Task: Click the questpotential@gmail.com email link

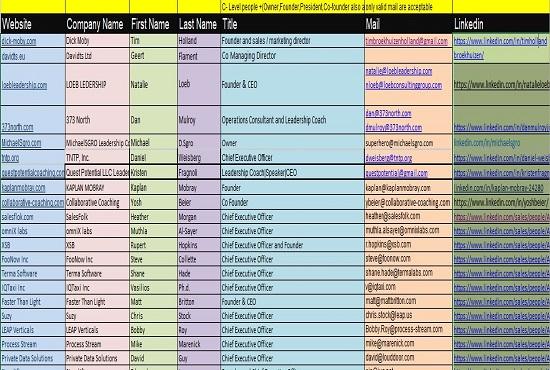Action: coord(396,173)
